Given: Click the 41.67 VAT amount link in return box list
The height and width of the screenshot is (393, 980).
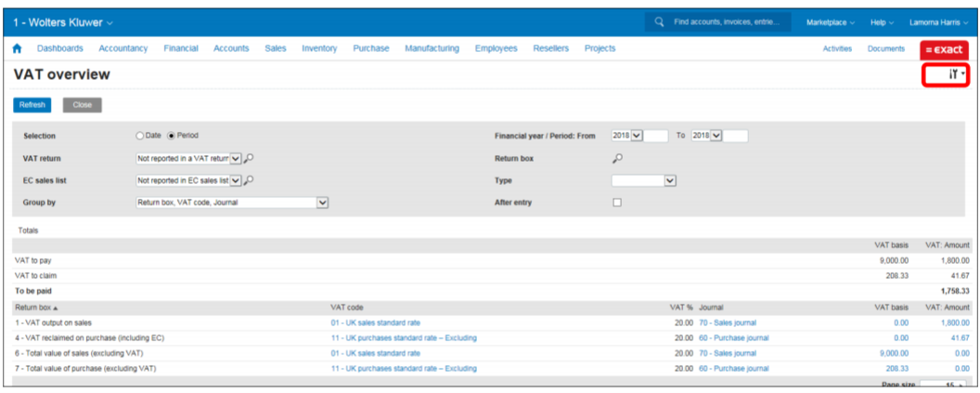Looking at the screenshot, I should [960, 338].
